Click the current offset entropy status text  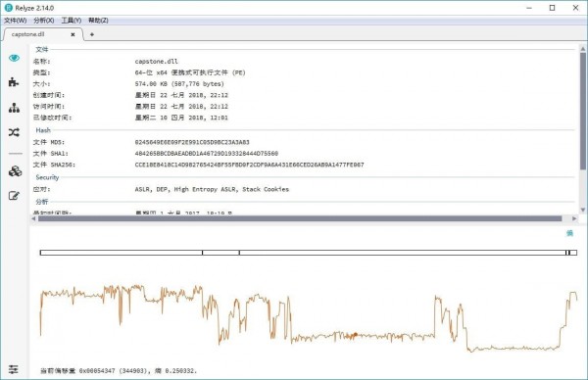pyautogui.click(x=119, y=370)
